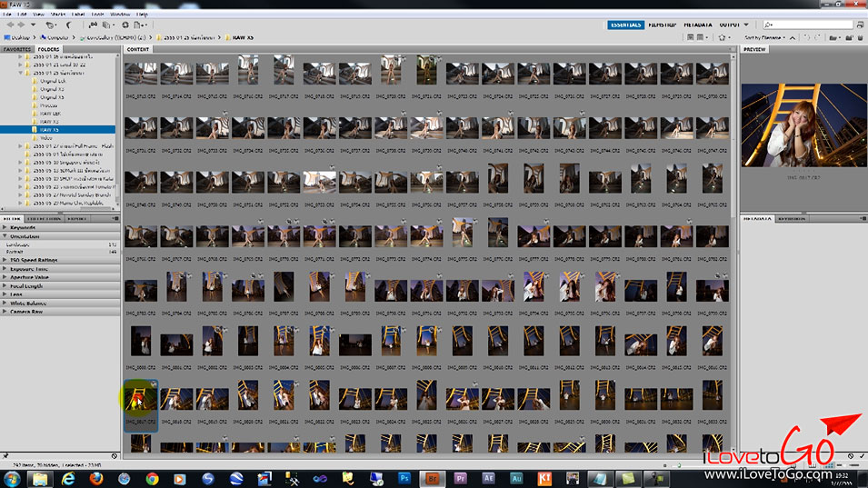Open the Tools menu
The width and height of the screenshot is (868, 488).
coord(97,14)
